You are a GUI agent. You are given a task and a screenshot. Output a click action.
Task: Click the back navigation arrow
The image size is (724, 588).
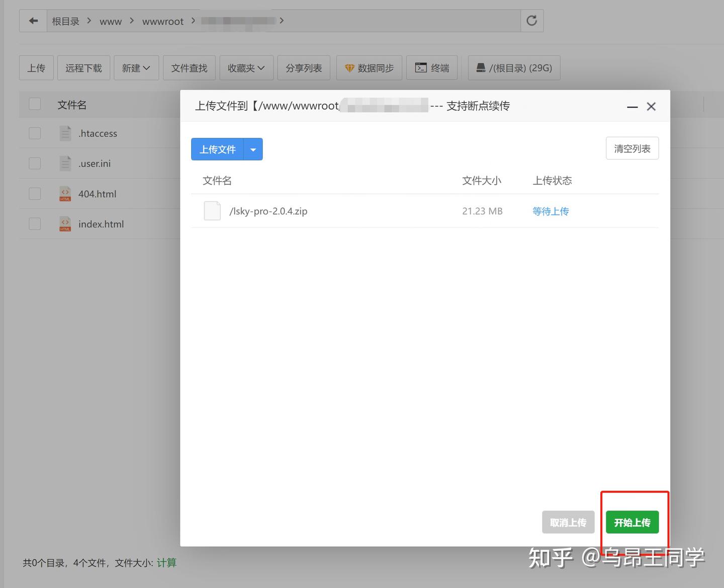click(33, 20)
